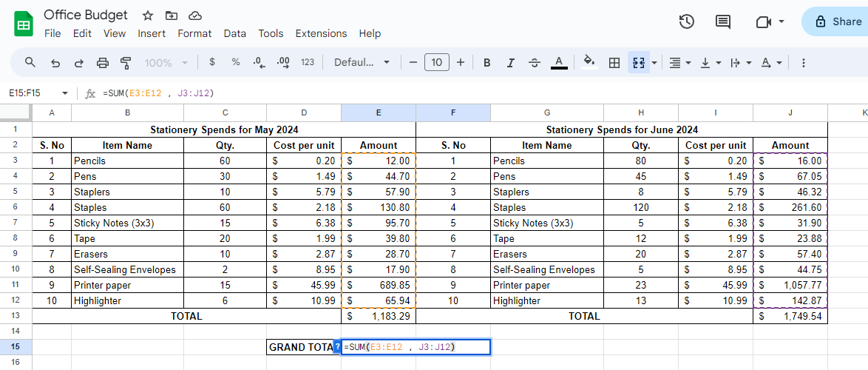Click the Share button
The width and height of the screenshot is (868, 370).
835,21
